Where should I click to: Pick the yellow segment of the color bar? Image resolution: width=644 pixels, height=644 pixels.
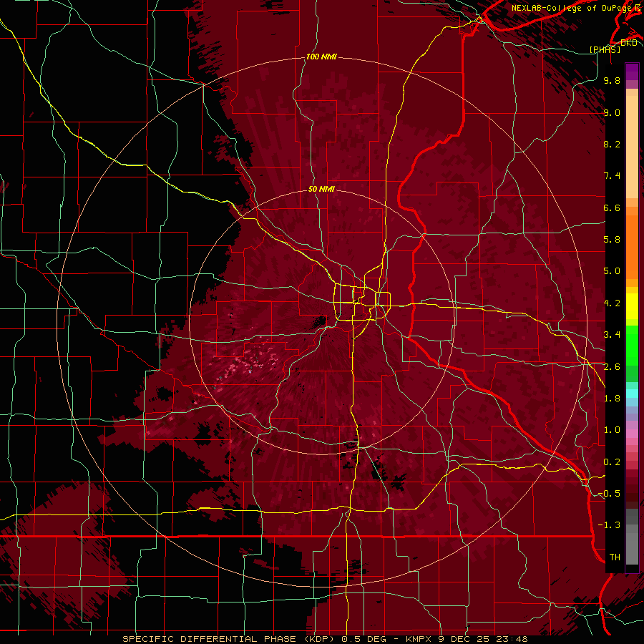(632, 306)
